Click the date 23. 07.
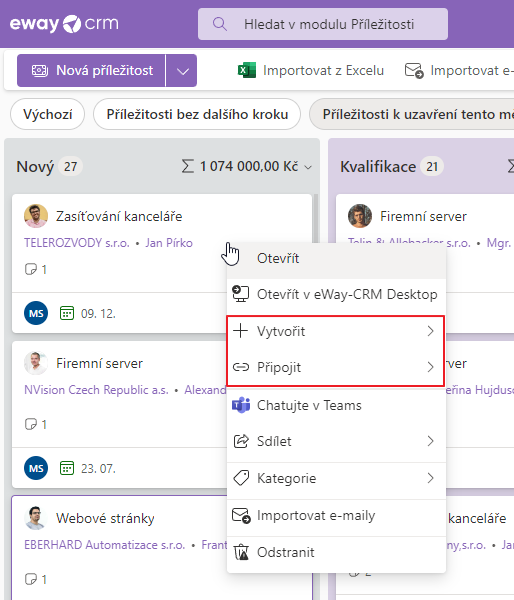 [x=98, y=469]
